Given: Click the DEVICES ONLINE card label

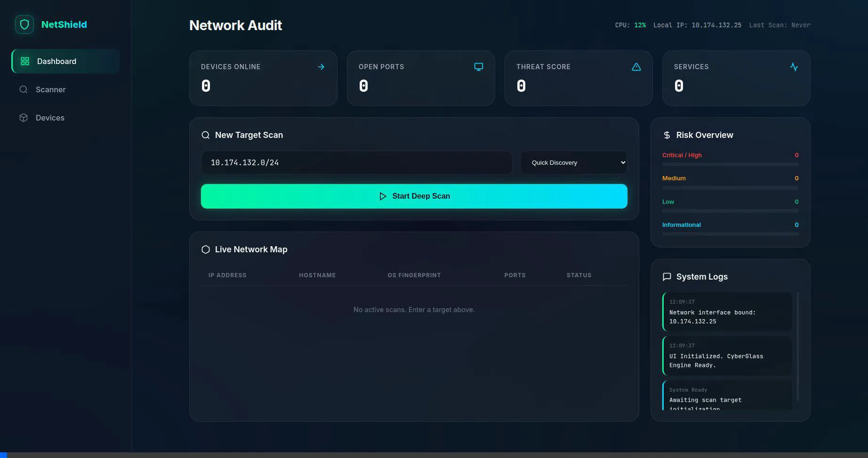Looking at the screenshot, I should [231, 67].
